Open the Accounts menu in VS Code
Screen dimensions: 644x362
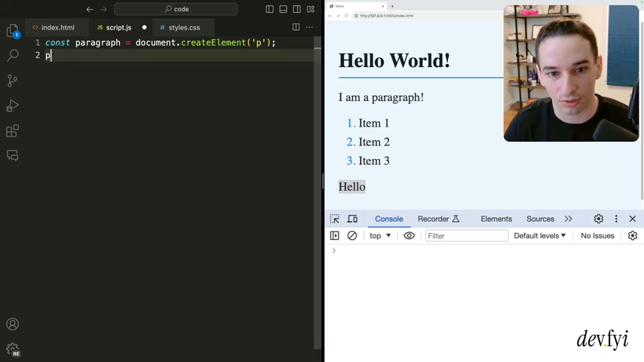pos(12,324)
